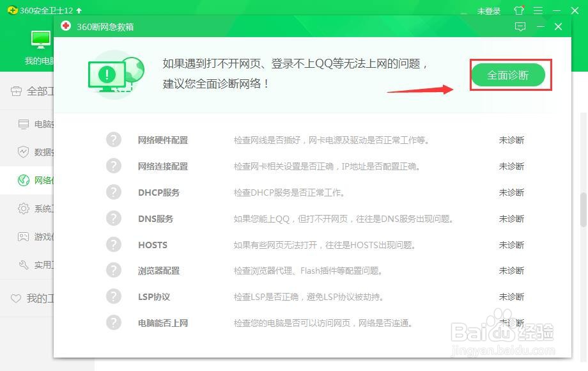Viewport: 588px width, 371px height.
Task: Select 系统工具 gear item in 360安全卫士 sidebar
Action: pyautogui.click(x=36, y=208)
